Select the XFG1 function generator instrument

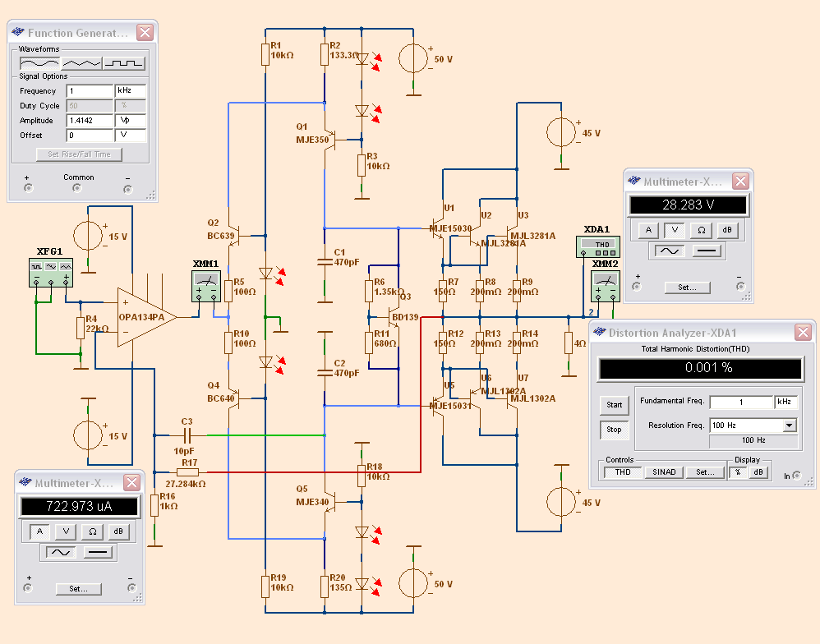pyautogui.click(x=51, y=273)
